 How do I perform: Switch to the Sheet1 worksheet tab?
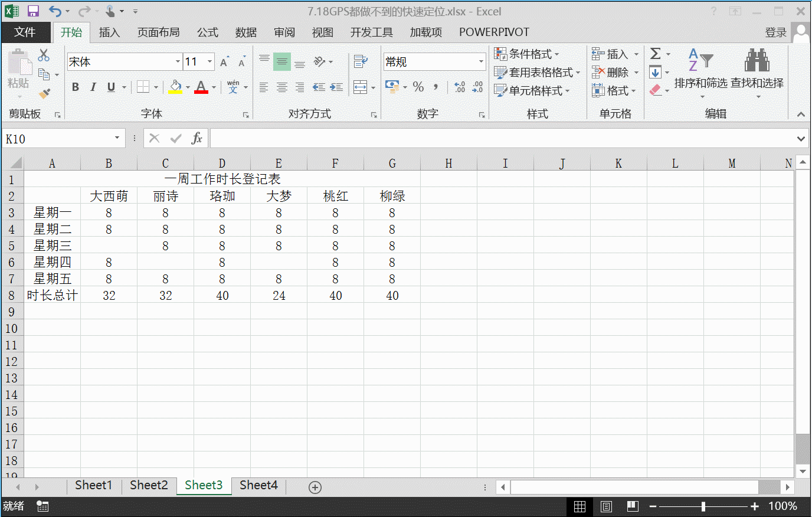tap(94, 485)
